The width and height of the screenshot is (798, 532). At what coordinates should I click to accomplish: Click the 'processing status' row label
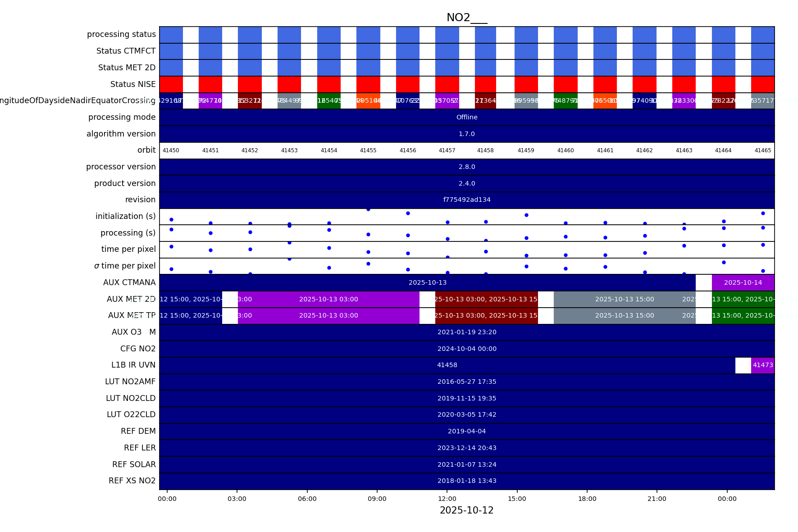coord(121,34)
